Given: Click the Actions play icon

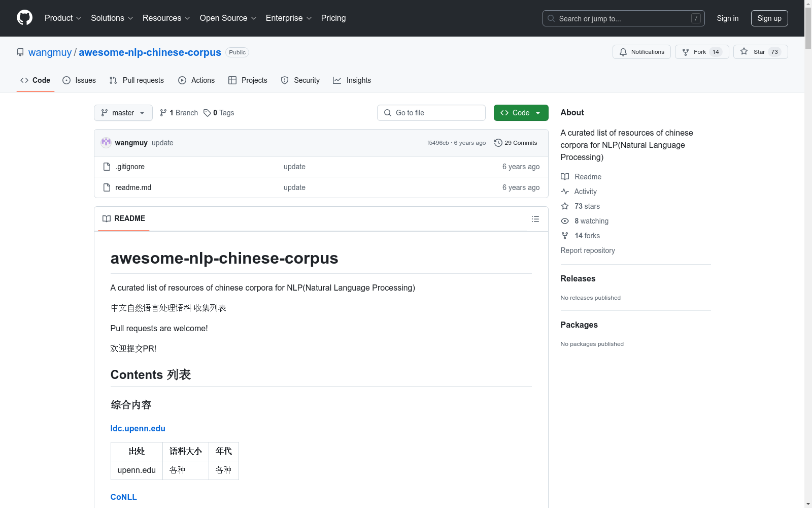Looking at the screenshot, I should (x=182, y=80).
